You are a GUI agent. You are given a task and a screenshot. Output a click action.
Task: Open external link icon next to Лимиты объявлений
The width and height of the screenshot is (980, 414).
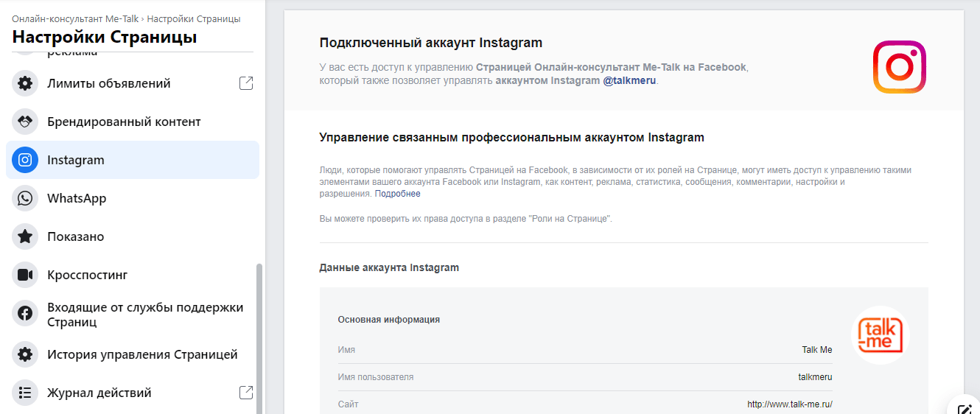click(246, 83)
